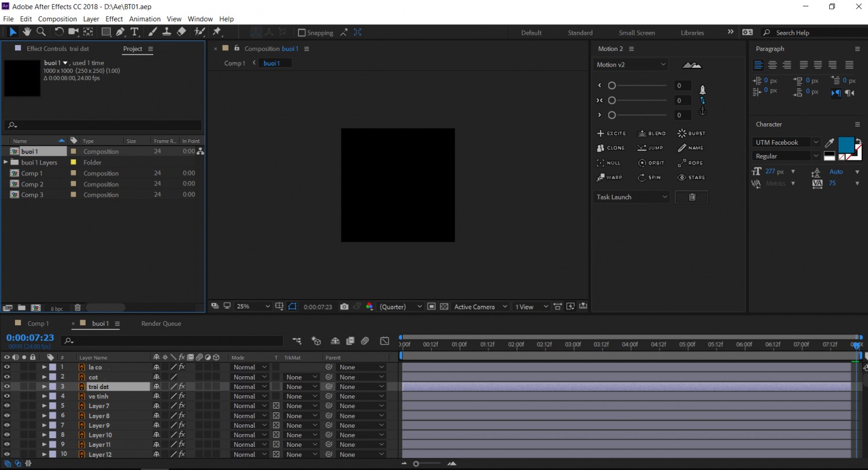Viewport: 868px width, 470px height.
Task: Select the Hand tool
Action: 27,32
